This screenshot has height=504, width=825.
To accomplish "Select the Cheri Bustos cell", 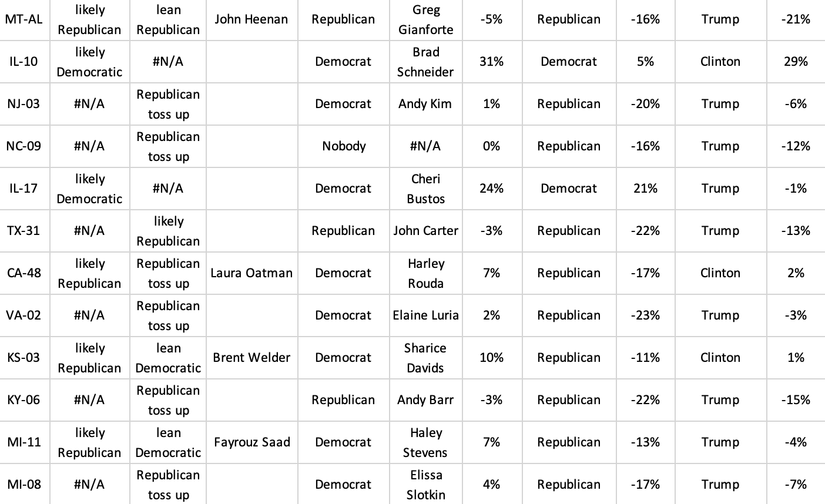I will (x=425, y=189).
